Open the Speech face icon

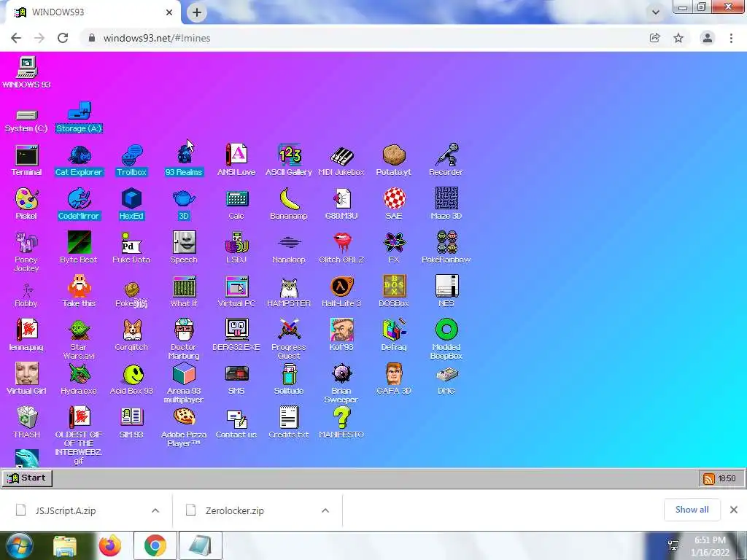(184, 243)
